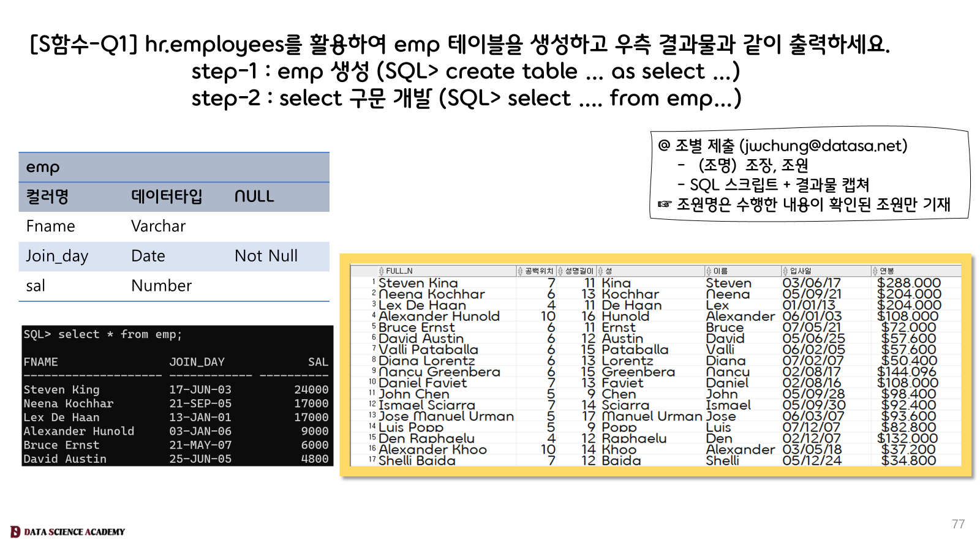Click the salary value $288,000
Screen dimensions: 980x551
(909, 283)
